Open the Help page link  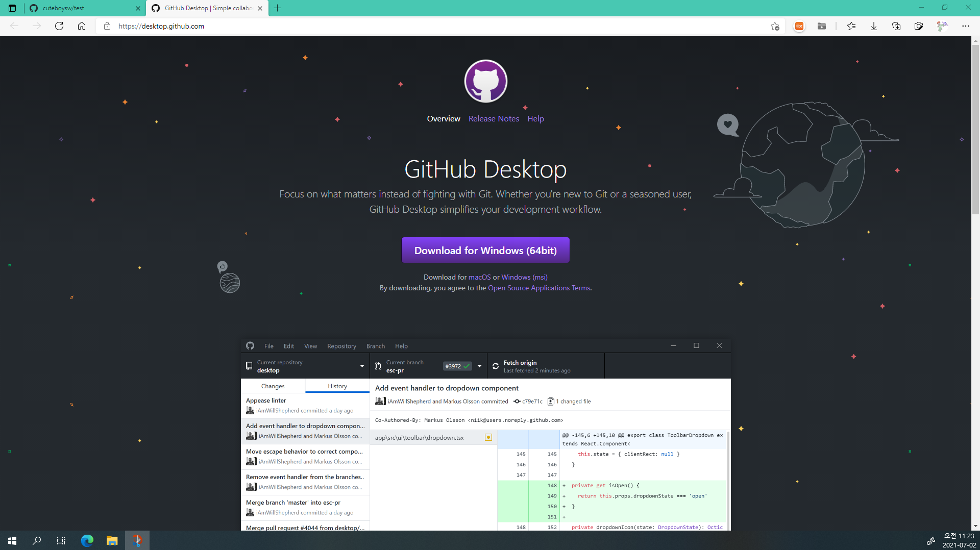(x=535, y=119)
